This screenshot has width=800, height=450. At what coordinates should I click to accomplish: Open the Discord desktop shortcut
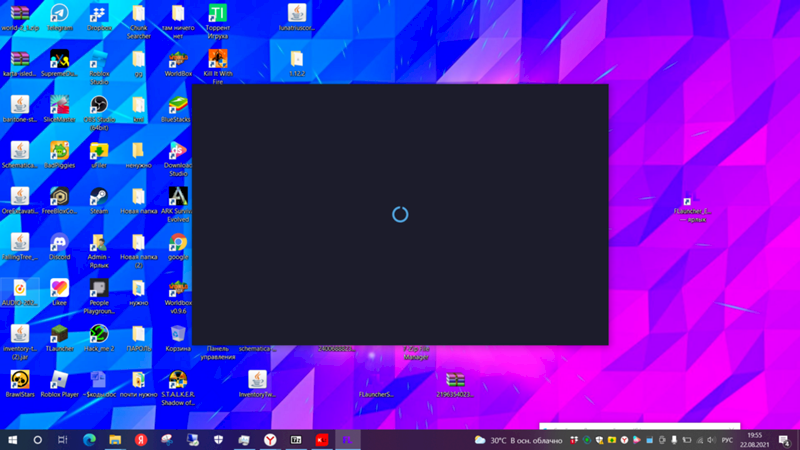tap(60, 243)
